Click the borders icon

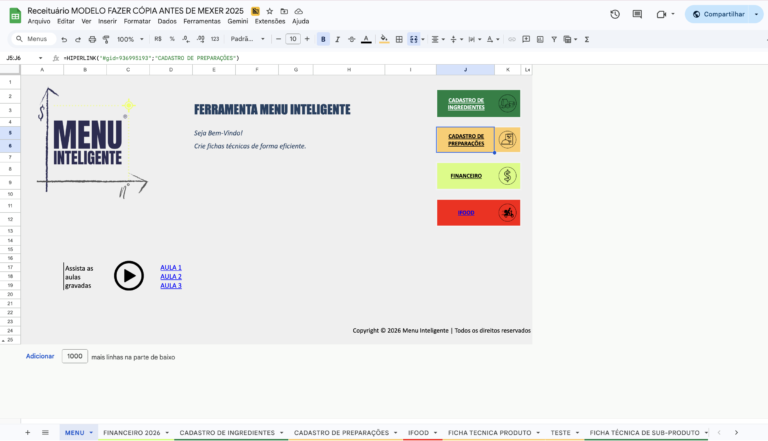click(399, 39)
